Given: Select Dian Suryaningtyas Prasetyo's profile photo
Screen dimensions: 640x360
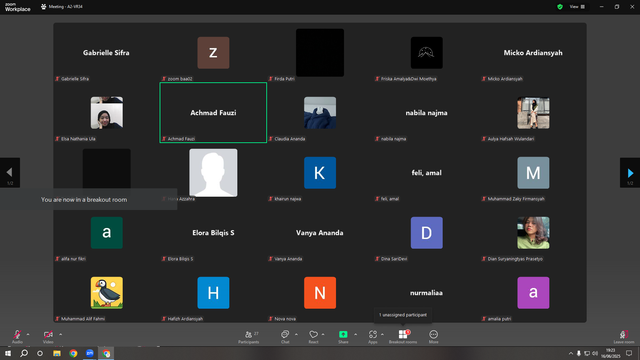Looking at the screenshot, I should 533,233.
